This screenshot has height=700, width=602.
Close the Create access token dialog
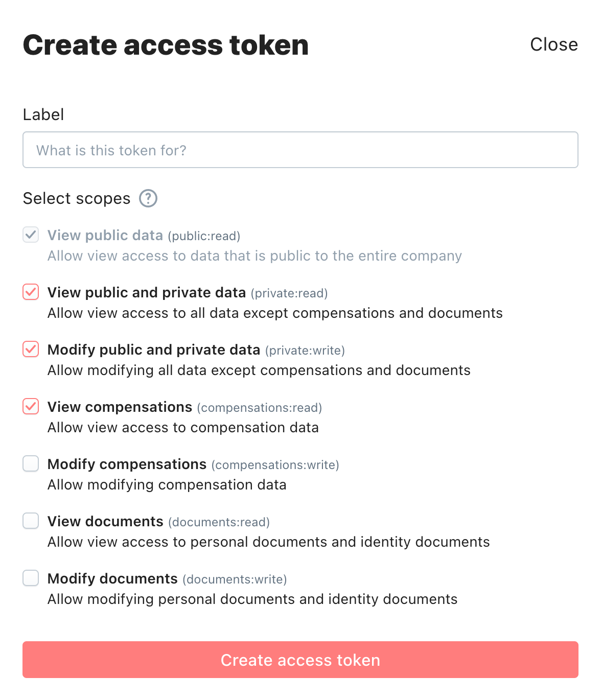tap(554, 44)
